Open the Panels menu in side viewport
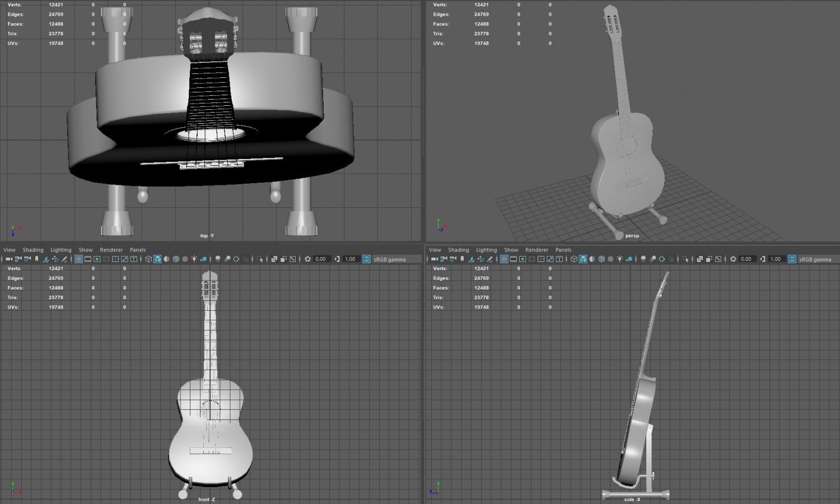Viewport: 840px width, 504px height. pos(563,250)
